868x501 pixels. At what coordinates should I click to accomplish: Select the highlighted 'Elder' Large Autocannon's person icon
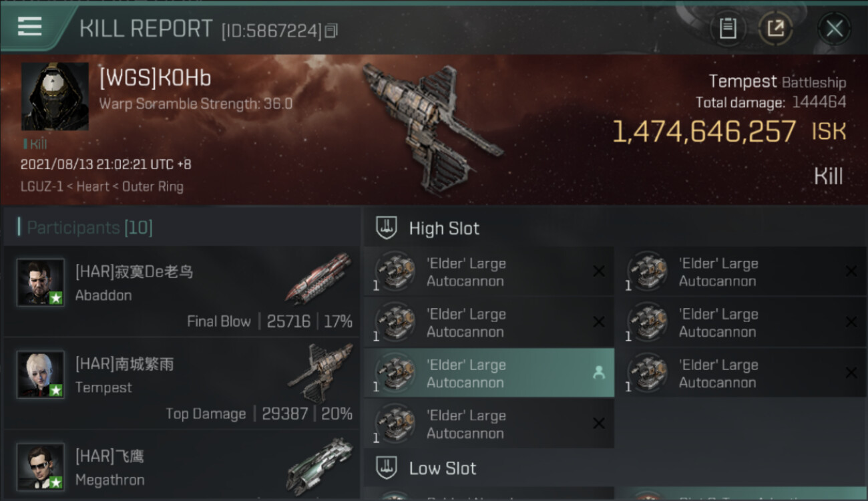598,373
